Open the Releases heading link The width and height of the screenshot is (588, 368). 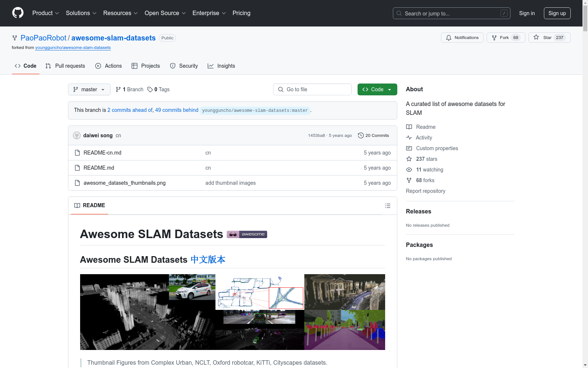419,211
